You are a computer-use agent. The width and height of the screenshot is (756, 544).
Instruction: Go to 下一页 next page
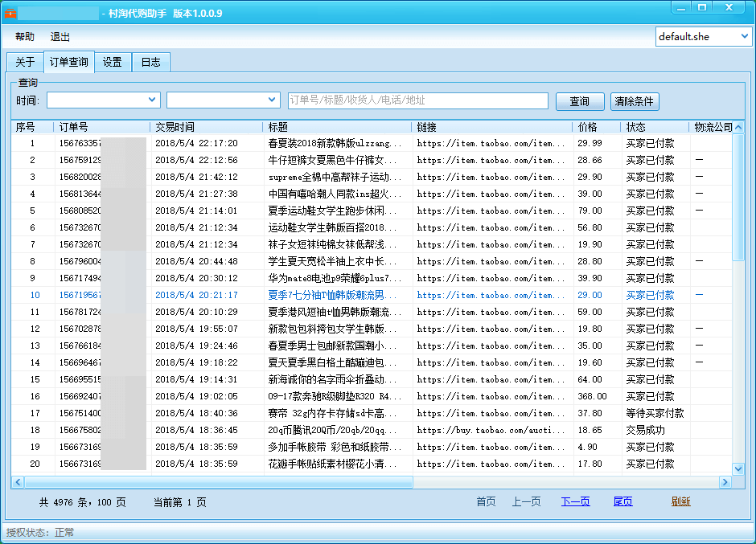(575, 501)
